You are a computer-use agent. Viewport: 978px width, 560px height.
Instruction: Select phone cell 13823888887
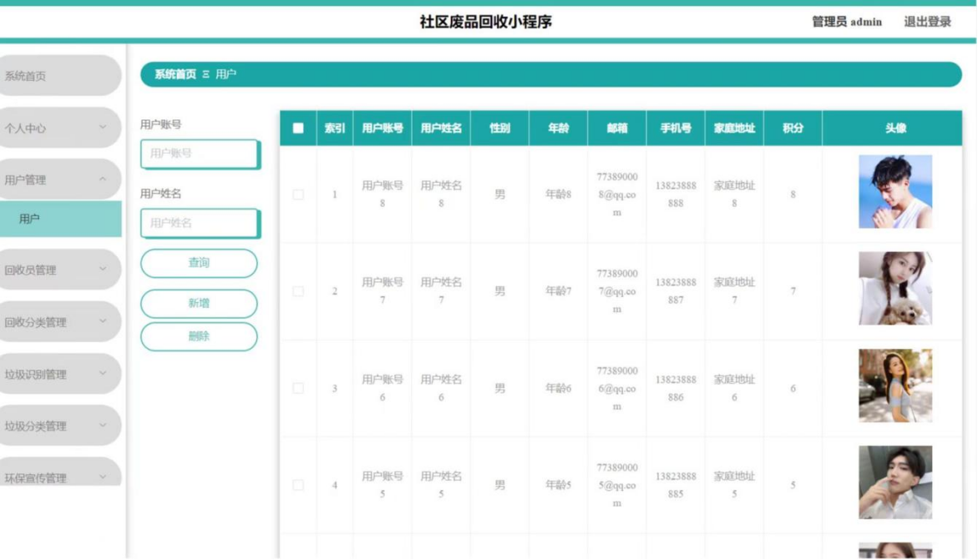(x=676, y=291)
